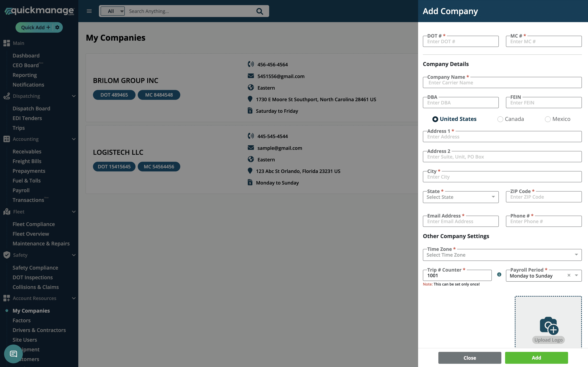Open the All search filter dropdown
This screenshot has width=588, height=367.
click(x=113, y=11)
